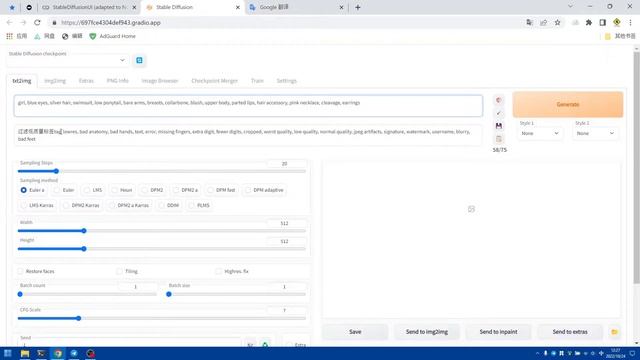
Task: Click the interrogate icon right of the prompt box
Action: [498, 100]
